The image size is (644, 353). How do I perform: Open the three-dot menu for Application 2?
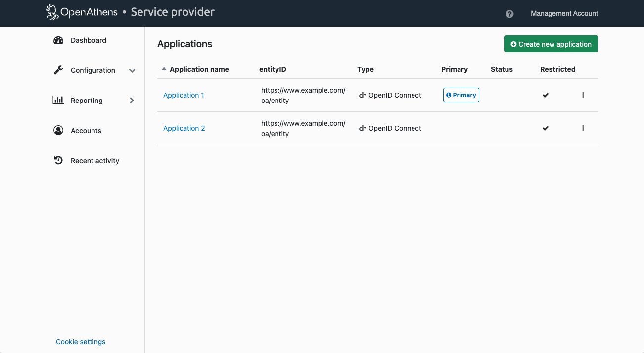click(583, 128)
